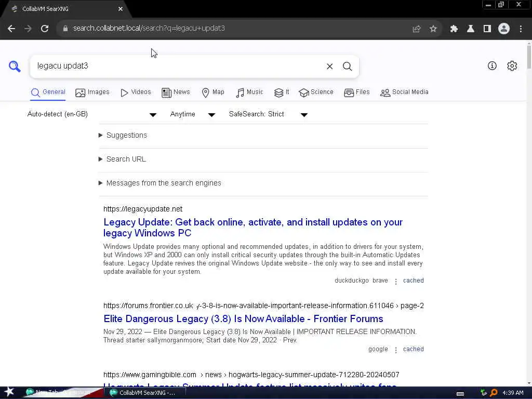Open cached version of Frontier Forums result
This screenshot has width=532, height=399.
click(413, 349)
